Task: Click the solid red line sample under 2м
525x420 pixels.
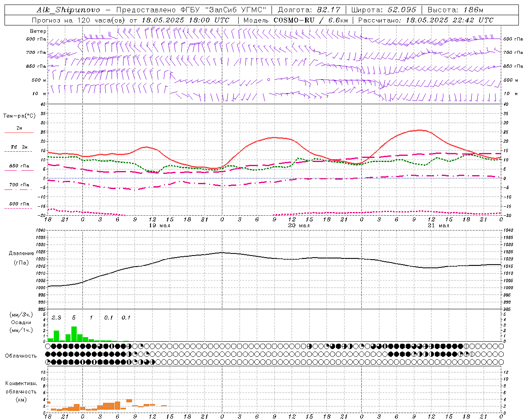Action: [x=19, y=133]
